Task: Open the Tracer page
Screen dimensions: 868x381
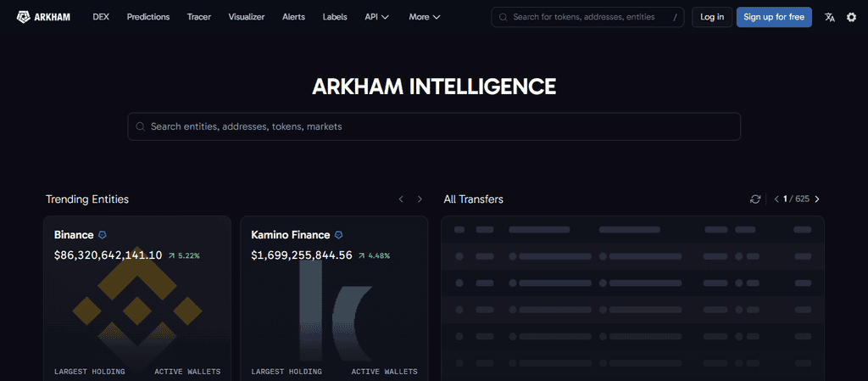Action: click(198, 17)
